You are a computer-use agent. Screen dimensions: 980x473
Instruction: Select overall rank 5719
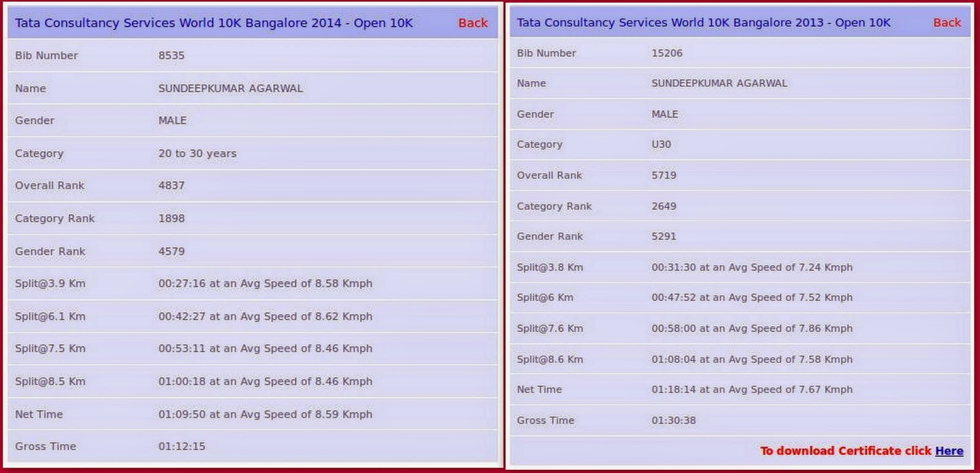point(664,175)
